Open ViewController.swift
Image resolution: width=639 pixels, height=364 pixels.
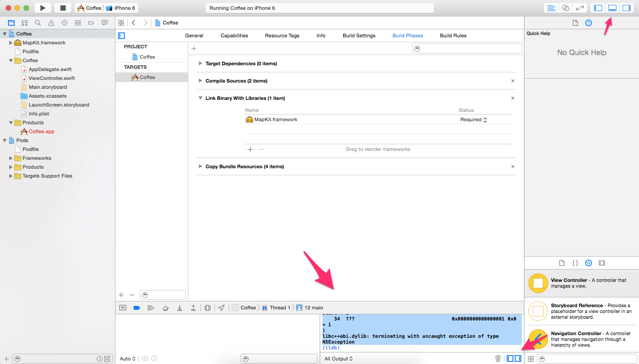(52, 78)
